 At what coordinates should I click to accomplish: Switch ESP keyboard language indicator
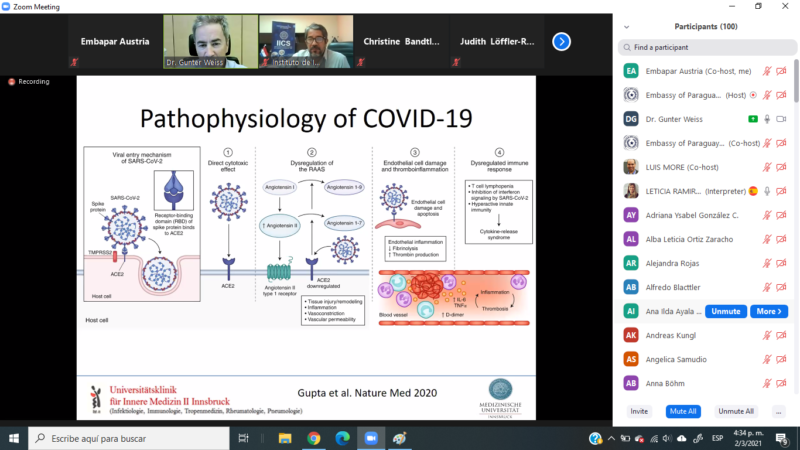coord(717,438)
